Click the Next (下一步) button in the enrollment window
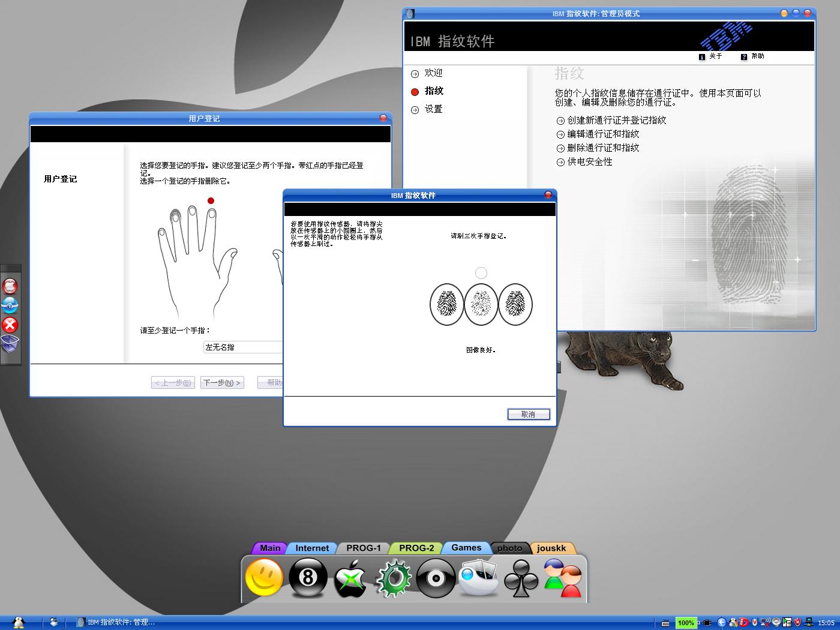Screen dimensions: 840x630 [222, 383]
